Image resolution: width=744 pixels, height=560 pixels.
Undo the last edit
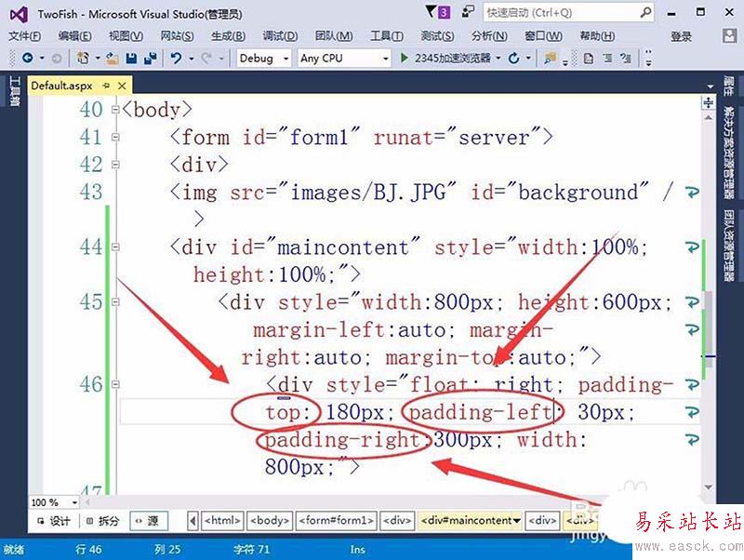tap(176, 59)
